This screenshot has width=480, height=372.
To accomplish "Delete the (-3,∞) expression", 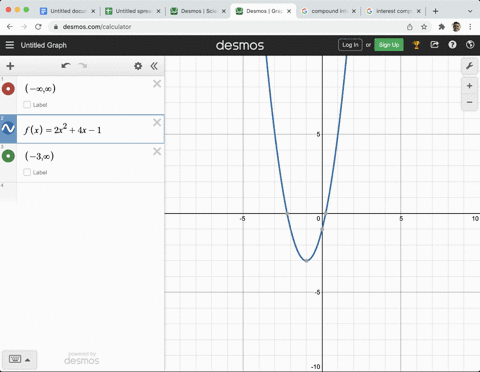I will pos(157,151).
